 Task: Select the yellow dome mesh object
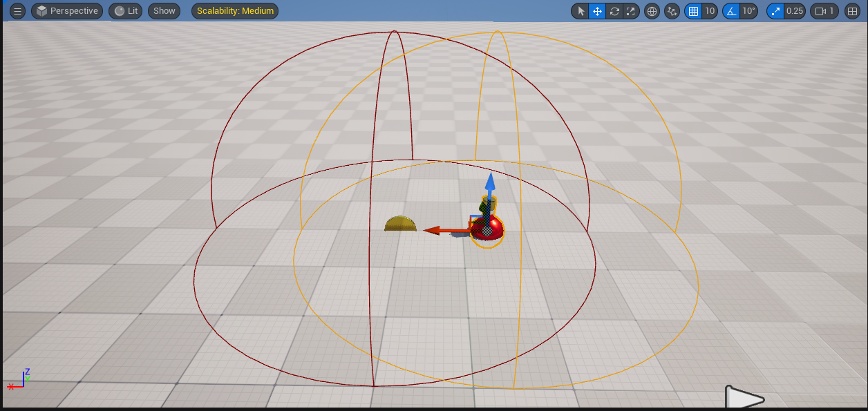(x=401, y=224)
